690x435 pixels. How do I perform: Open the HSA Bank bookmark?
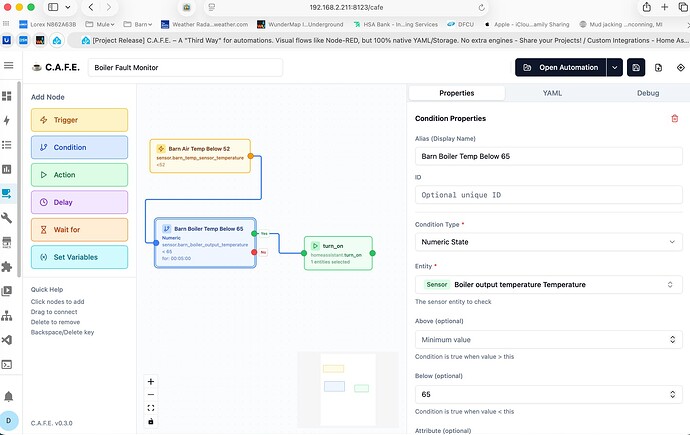coord(395,24)
